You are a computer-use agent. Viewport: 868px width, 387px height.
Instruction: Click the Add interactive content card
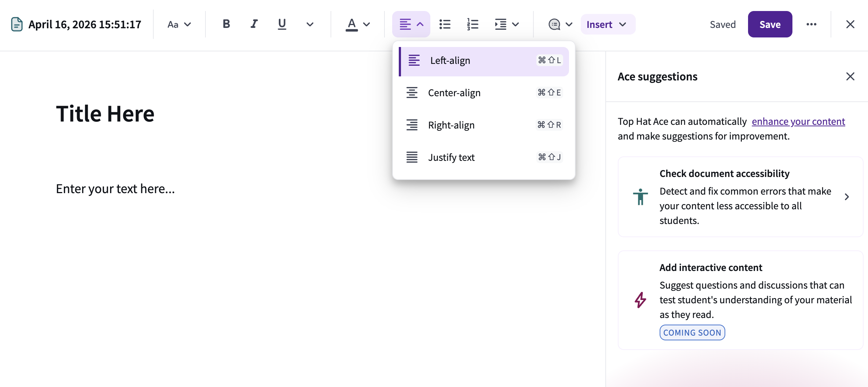pos(740,300)
